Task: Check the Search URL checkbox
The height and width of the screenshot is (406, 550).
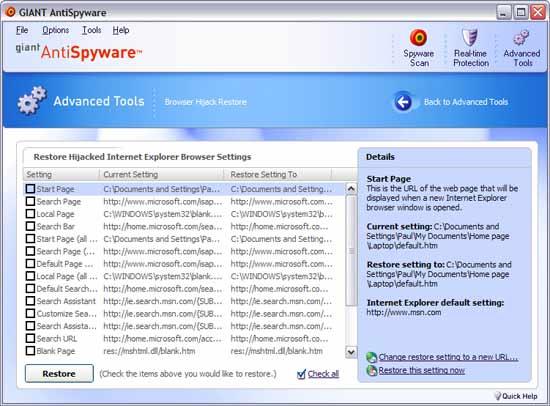Action: pos(31,339)
